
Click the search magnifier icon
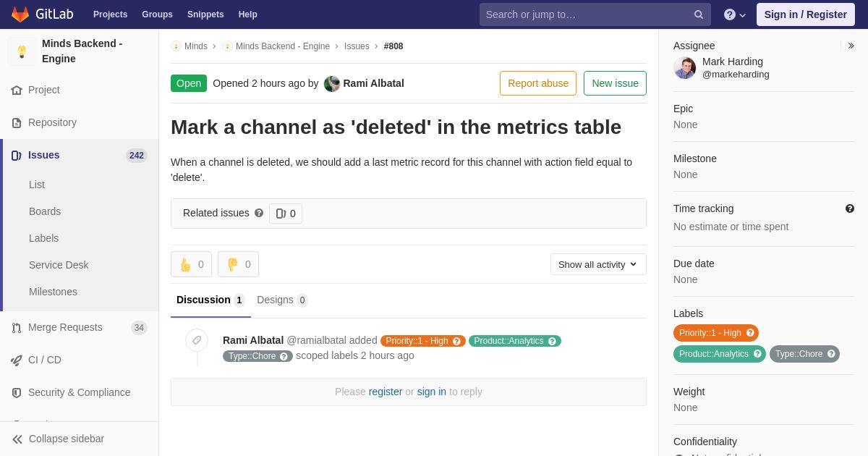(699, 14)
